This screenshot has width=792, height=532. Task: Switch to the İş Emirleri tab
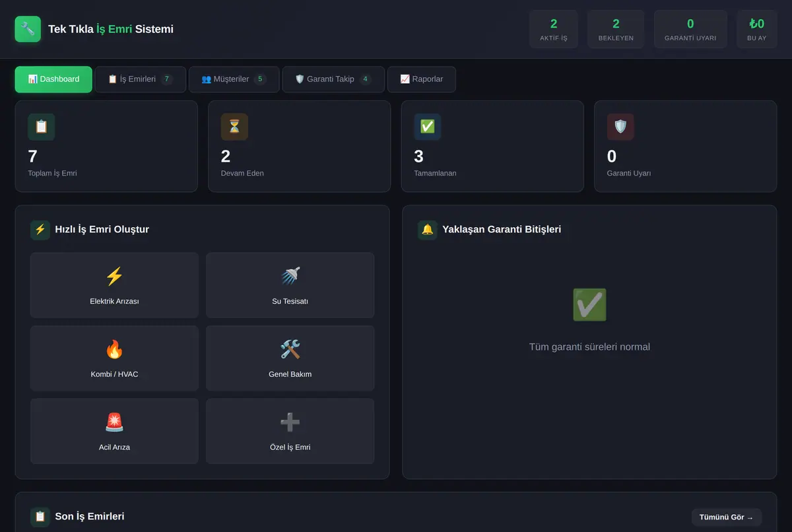(141, 79)
